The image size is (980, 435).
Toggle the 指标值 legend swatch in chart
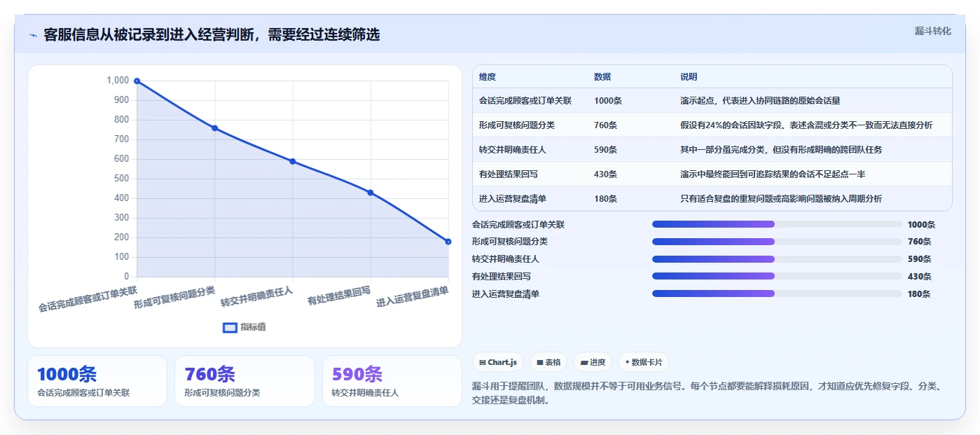click(230, 327)
